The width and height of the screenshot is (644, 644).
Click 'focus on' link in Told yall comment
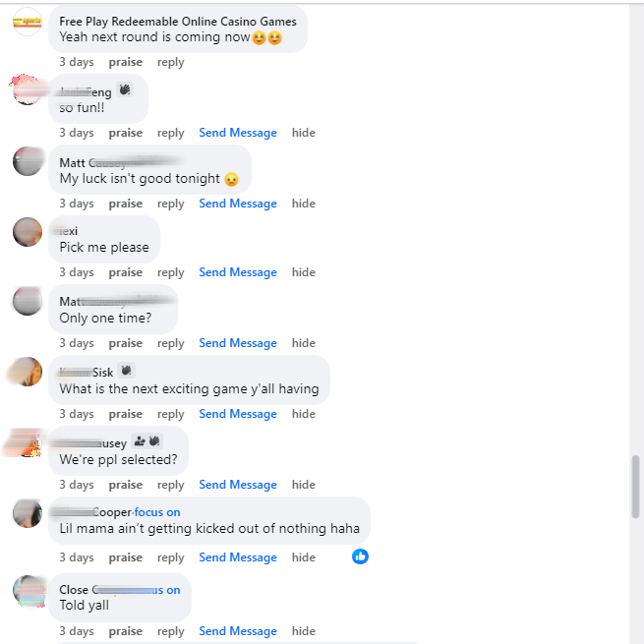tap(165, 590)
